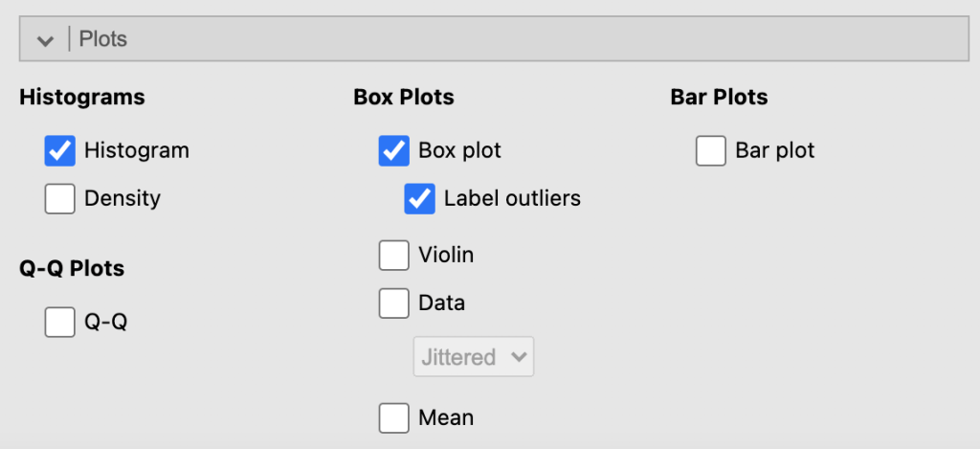Open the Jittered dropdown menu
This screenshot has height=449, width=980.
click(x=474, y=357)
